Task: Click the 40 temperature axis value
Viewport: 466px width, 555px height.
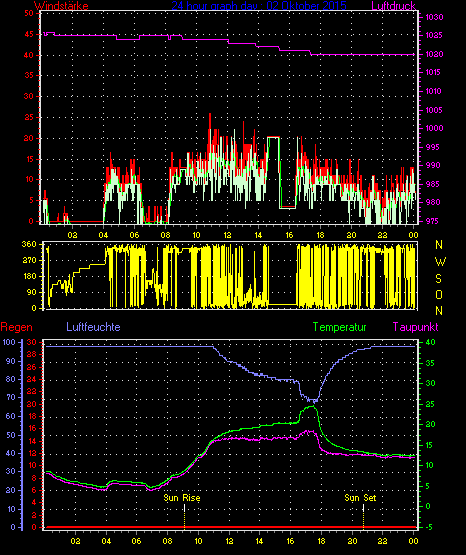Action: coord(430,343)
